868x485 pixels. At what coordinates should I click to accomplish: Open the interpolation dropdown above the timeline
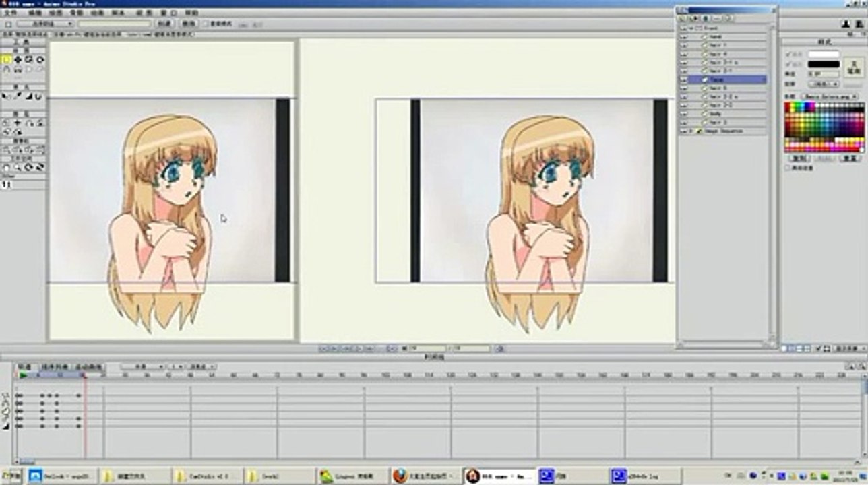[142, 367]
